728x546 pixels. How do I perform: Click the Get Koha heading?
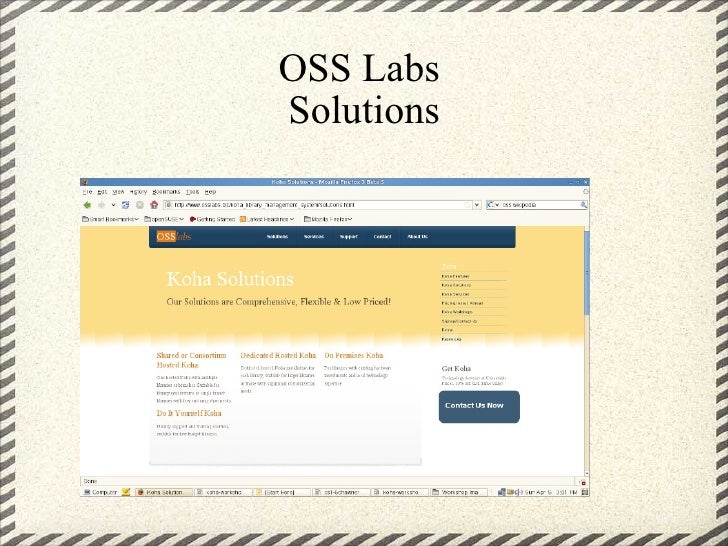coord(456,369)
